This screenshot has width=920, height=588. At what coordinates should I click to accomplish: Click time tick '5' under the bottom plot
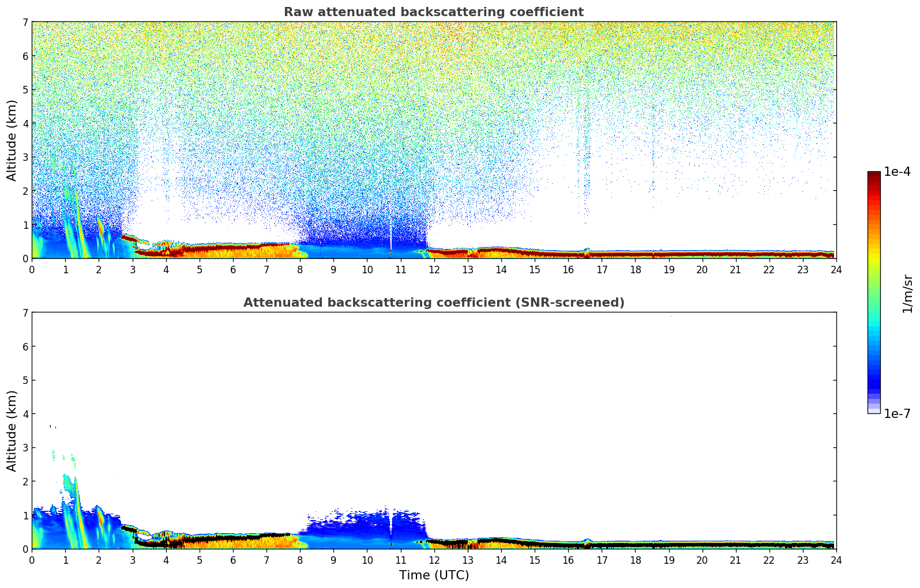click(x=200, y=560)
